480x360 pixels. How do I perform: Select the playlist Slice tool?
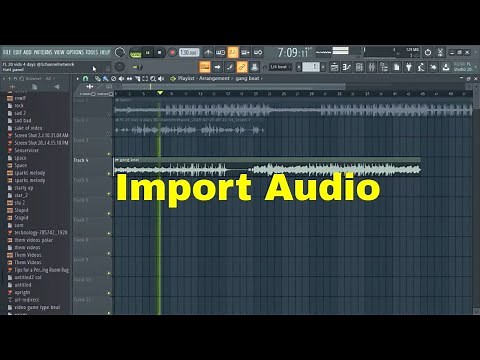(137, 79)
